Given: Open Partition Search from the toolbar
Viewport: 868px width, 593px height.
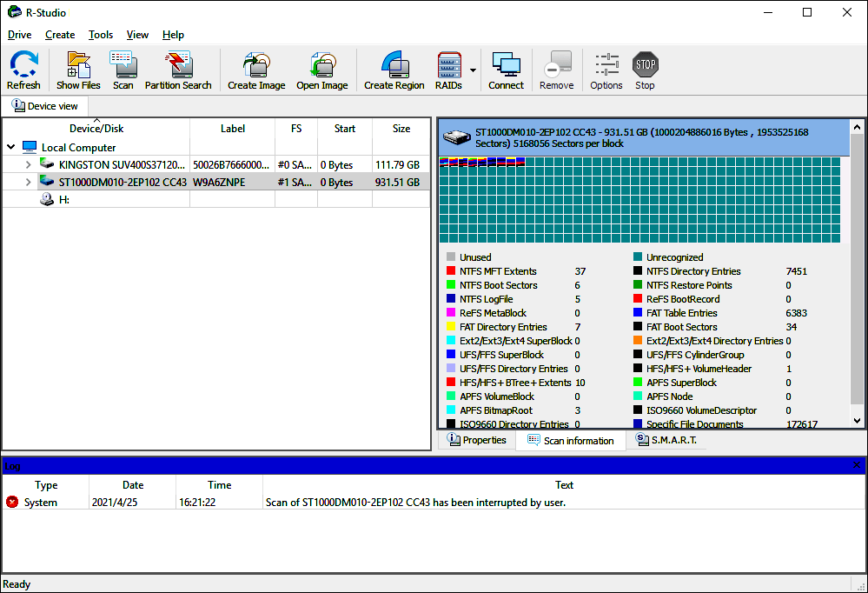Looking at the screenshot, I should pyautogui.click(x=178, y=70).
